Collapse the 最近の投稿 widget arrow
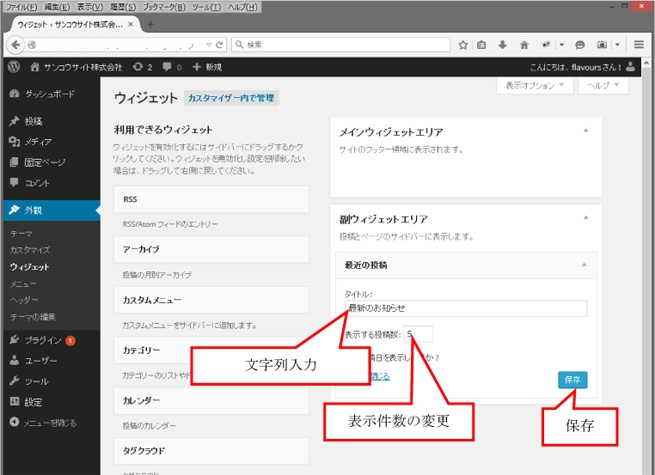Screen dimensions: 655x475 584,265
